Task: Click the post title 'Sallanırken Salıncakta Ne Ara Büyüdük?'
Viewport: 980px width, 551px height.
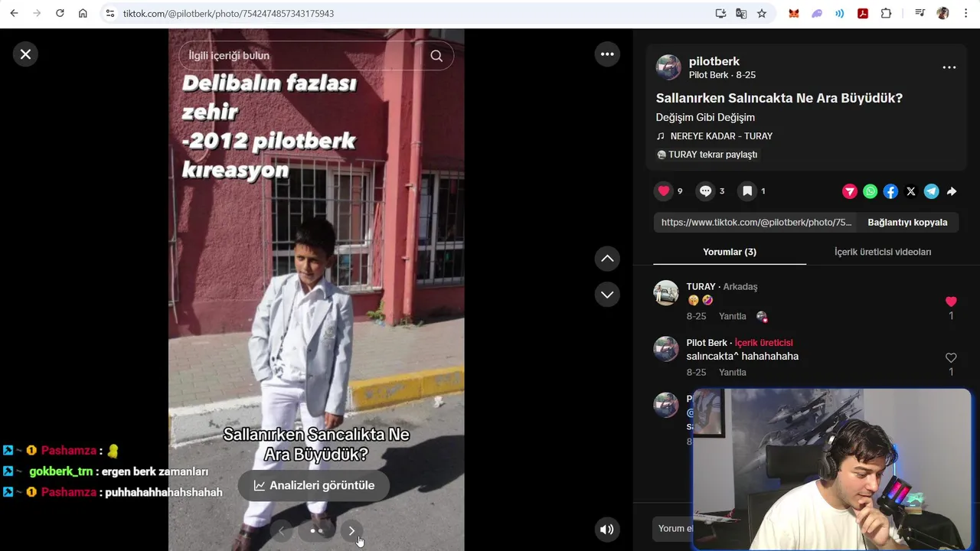Action: tap(779, 98)
